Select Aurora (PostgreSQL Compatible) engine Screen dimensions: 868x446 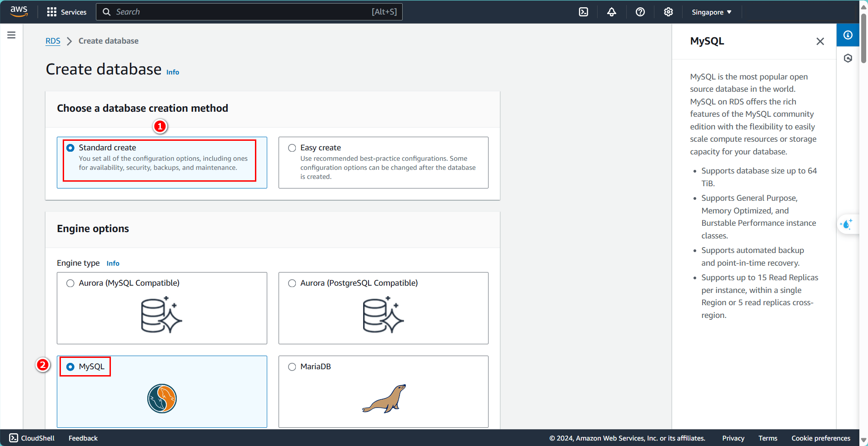292,283
